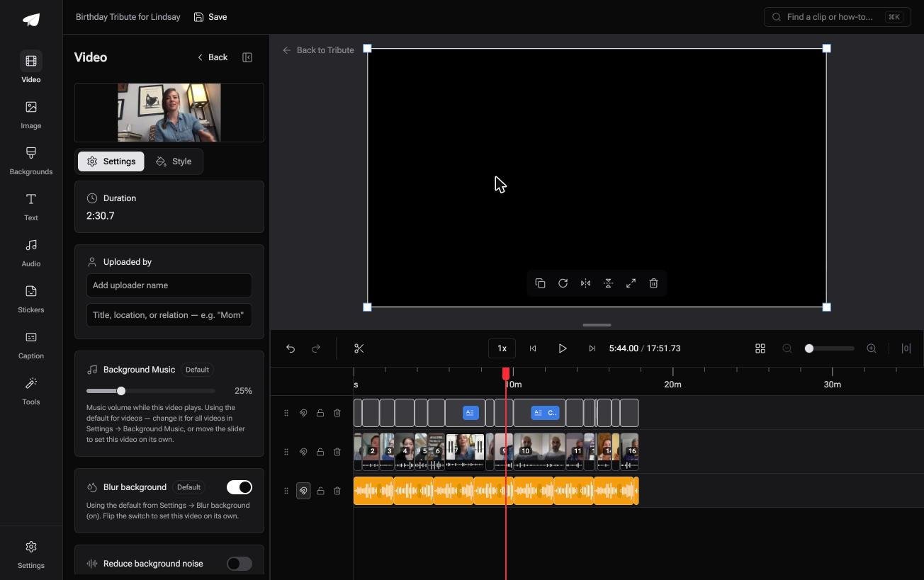
Task: Toggle visibility of the audio waveform track
Action: [x=303, y=491]
